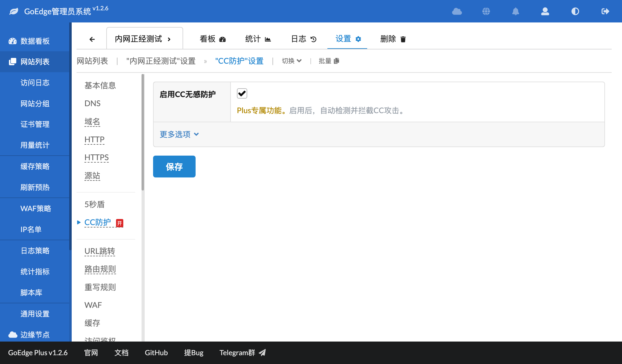Select CC防护 settings item
The width and height of the screenshot is (622, 364).
click(98, 222)
